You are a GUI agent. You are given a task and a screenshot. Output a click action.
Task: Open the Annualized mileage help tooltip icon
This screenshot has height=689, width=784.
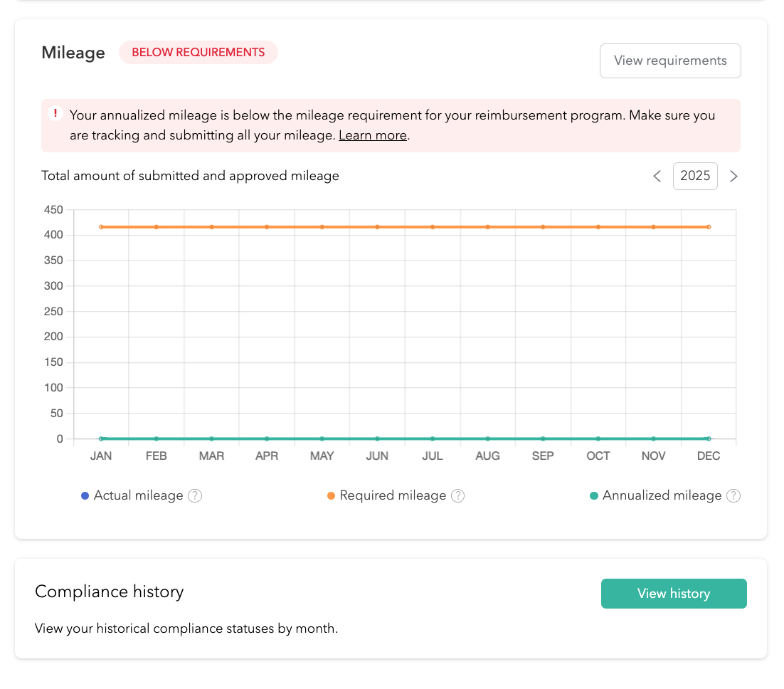pos(733,495)
